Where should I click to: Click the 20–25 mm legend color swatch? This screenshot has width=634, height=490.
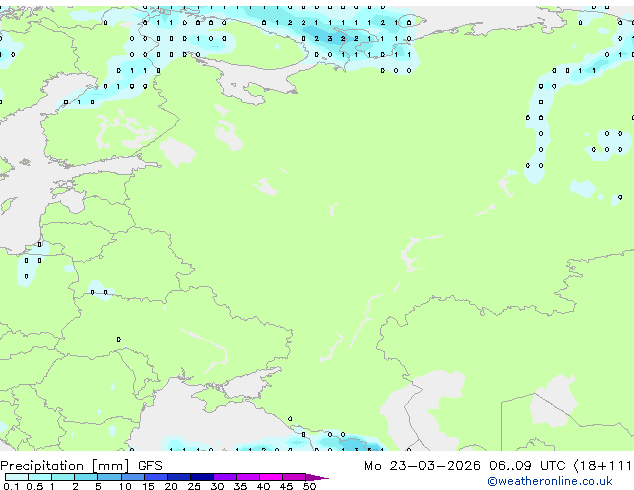179,477
